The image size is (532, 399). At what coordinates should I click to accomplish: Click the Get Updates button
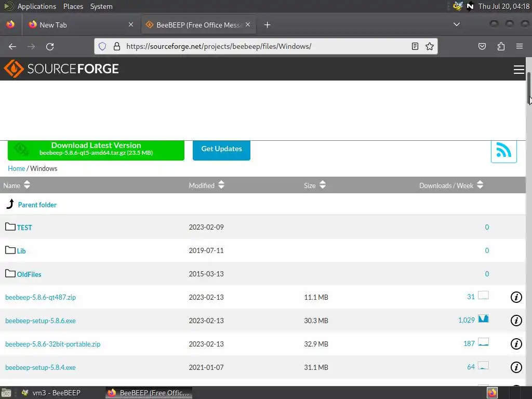point(221,150)
